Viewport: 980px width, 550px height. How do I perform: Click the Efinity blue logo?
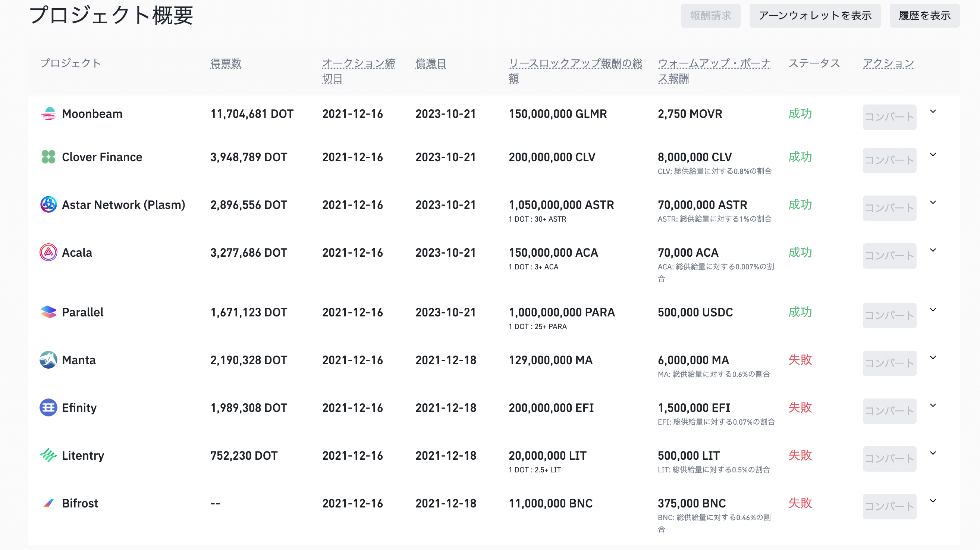click(48, 407)
